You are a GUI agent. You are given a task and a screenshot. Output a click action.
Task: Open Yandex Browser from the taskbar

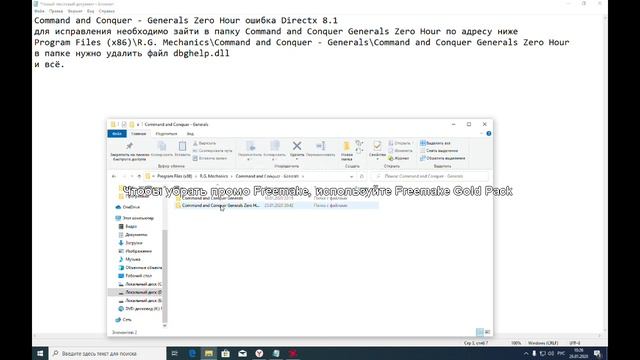pyautogui.click(x=259, y=353)
